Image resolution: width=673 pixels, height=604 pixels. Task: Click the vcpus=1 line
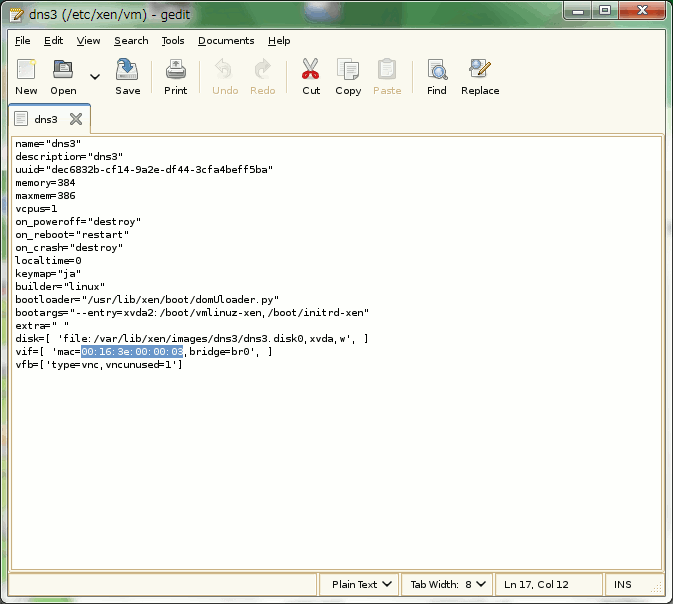click(36, 209)
